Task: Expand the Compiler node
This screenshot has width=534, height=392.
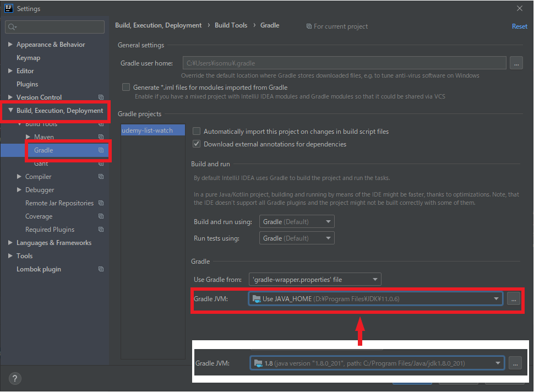Action: (x=19, y=176)
